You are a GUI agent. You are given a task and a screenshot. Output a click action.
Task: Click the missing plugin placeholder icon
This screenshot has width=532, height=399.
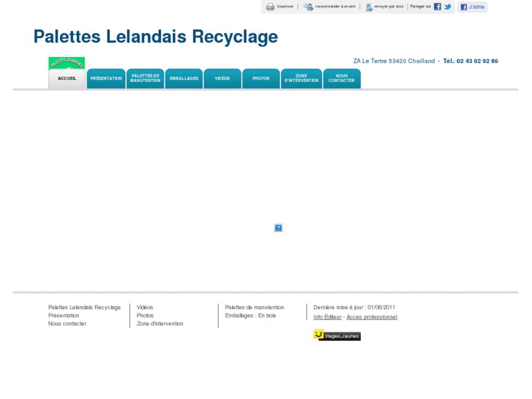pos(278,228)
